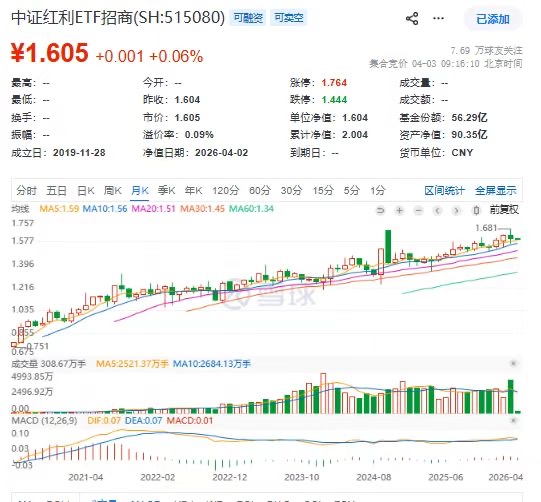Click 全屏显示 fullscreen link

pyautogui.click(x=496, y=190)
